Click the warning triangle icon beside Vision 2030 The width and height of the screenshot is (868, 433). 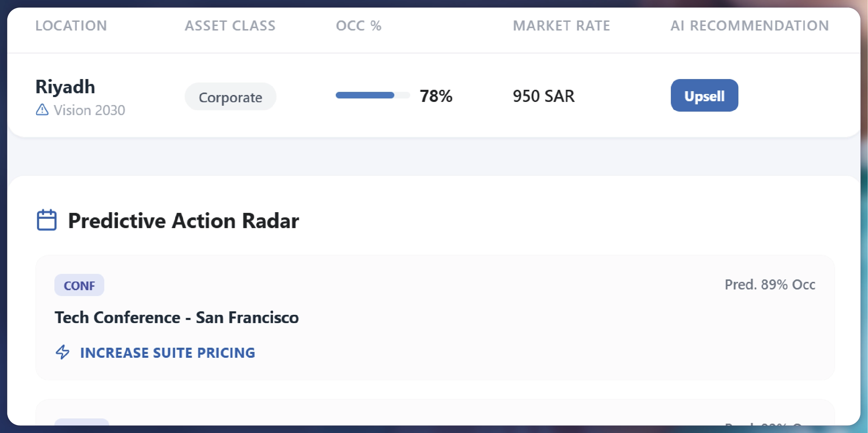42,110
